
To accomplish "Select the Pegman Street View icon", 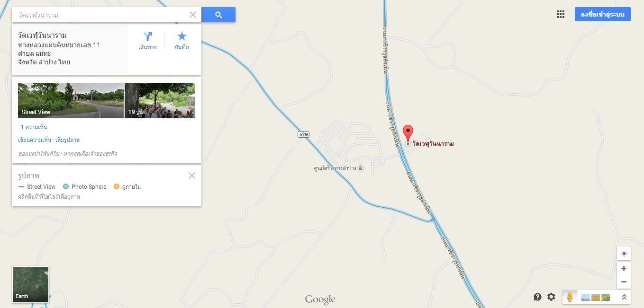I will point(570,297).
